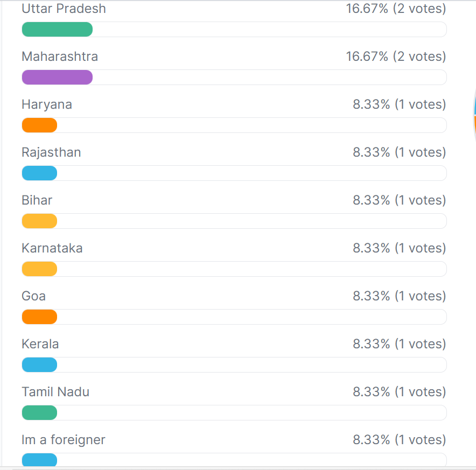
Task: Click the Goa 8.33% vote count
Action: (x=399, y=296)
